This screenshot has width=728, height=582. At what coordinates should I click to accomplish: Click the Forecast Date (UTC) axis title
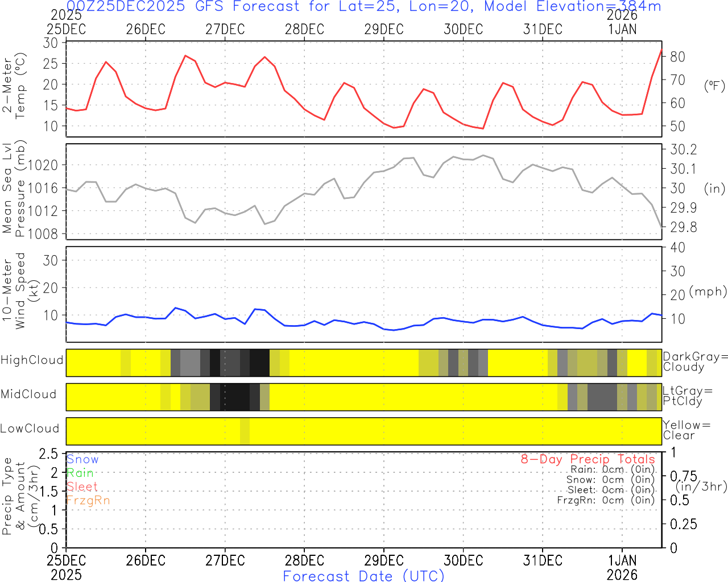pos(364,576)
